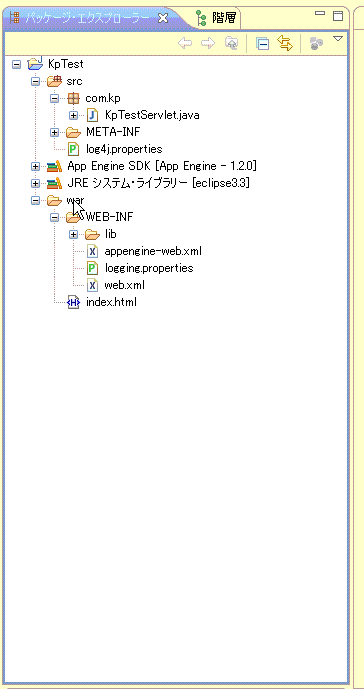Select the com.kp package label

coord(102,98)
